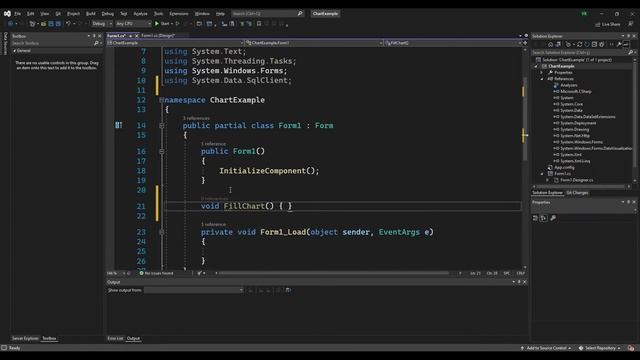640x360 pixels.
Task: Toggle Solution Explorer Show All Files
Action: 602,44
